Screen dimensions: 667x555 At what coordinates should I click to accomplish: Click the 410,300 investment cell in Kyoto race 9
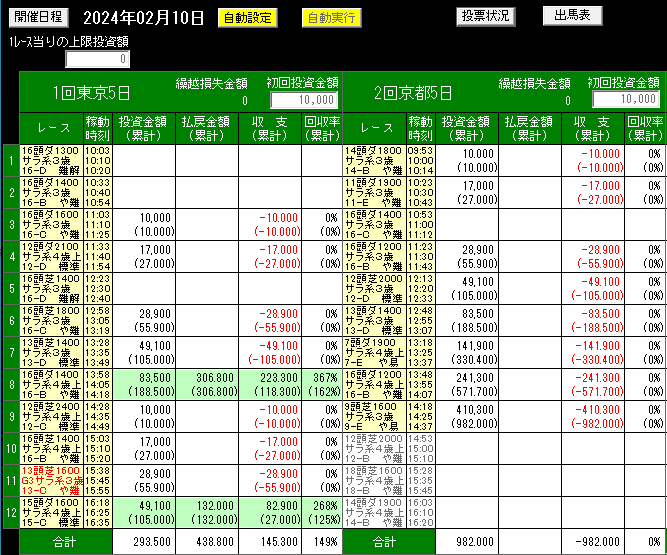click(x=467, y=416)
